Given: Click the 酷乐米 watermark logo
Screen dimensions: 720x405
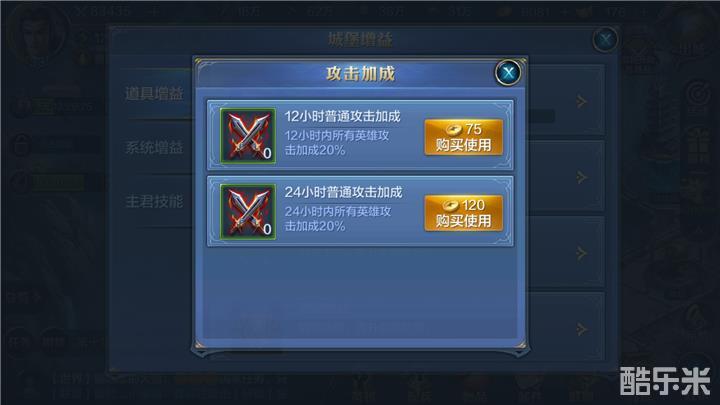Looking at the screenshot, I should 665,381.
